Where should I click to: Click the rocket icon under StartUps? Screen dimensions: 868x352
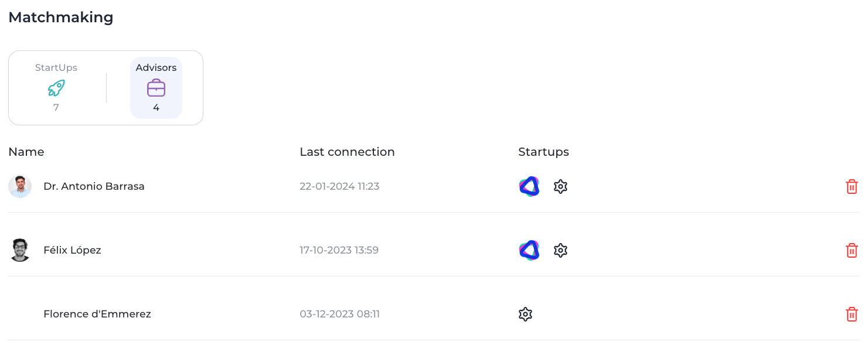pyautogui.click(x=56, y=88)
